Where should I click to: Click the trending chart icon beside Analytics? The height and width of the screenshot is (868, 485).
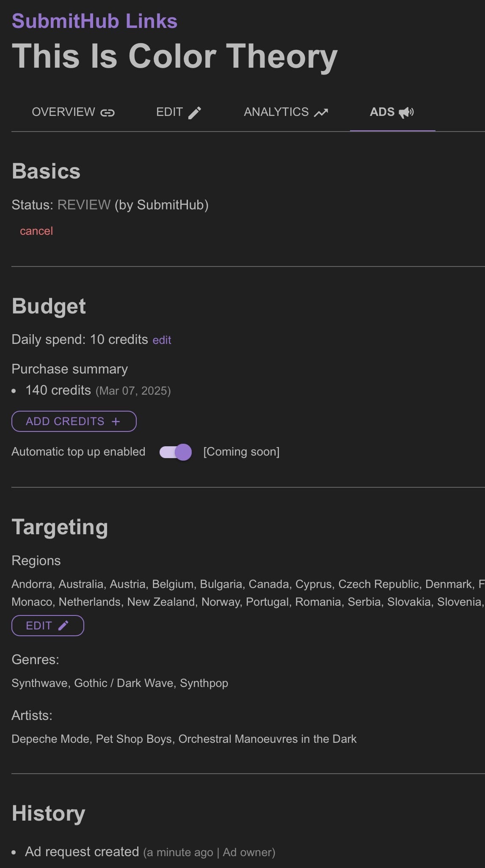(x=321, y=113)
